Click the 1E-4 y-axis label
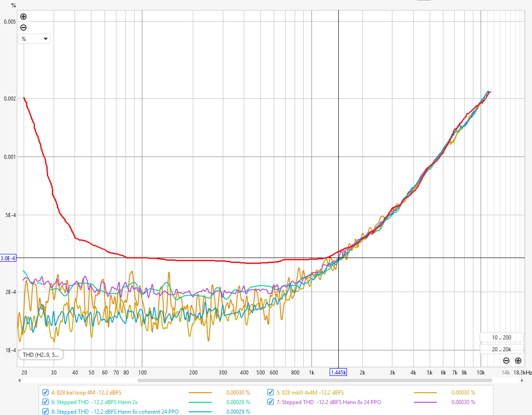 coord(10,350)
